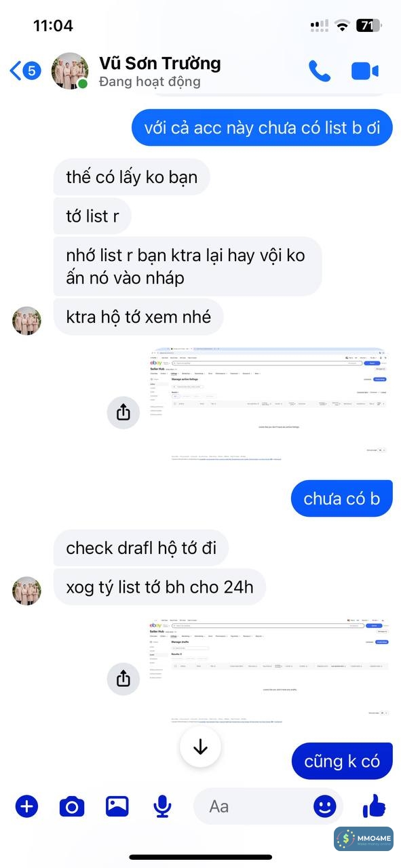The image size is (401, 868).
Task: Share the second eBay drafts screenshot
Action: [123, 677]
